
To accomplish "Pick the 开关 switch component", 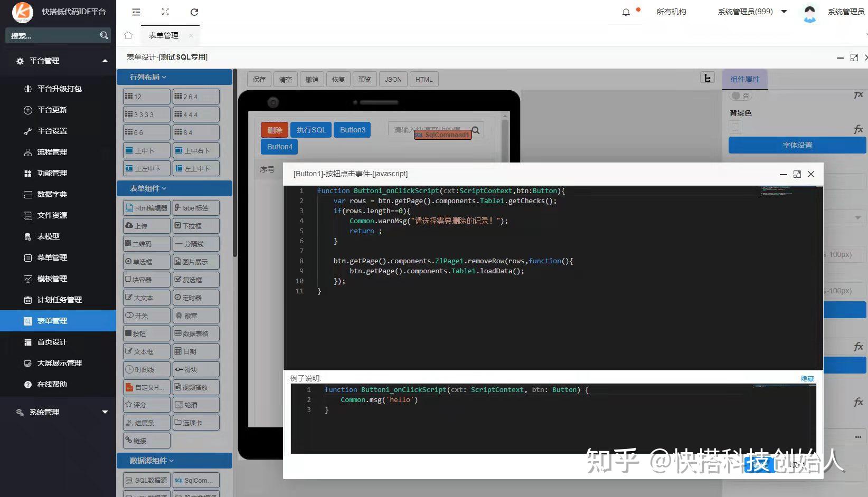I will [147, 316].
